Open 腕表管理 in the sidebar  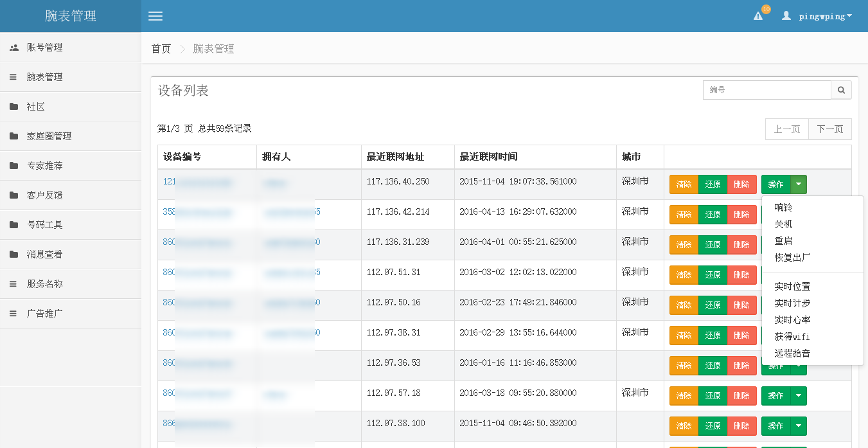[x=71, y=77]
